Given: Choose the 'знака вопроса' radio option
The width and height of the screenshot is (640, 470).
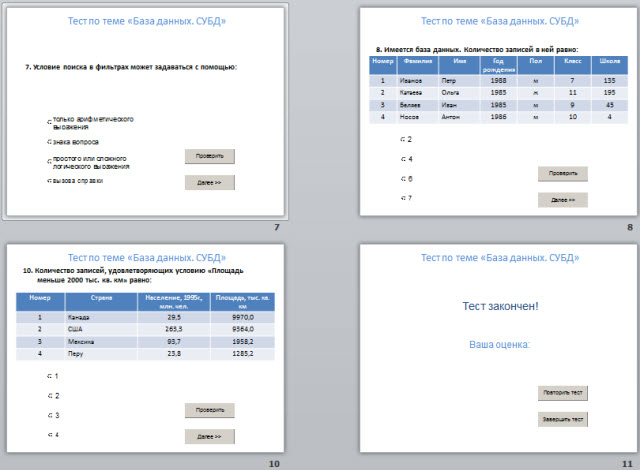Looking at the screenshot, I should coord(50,142).
